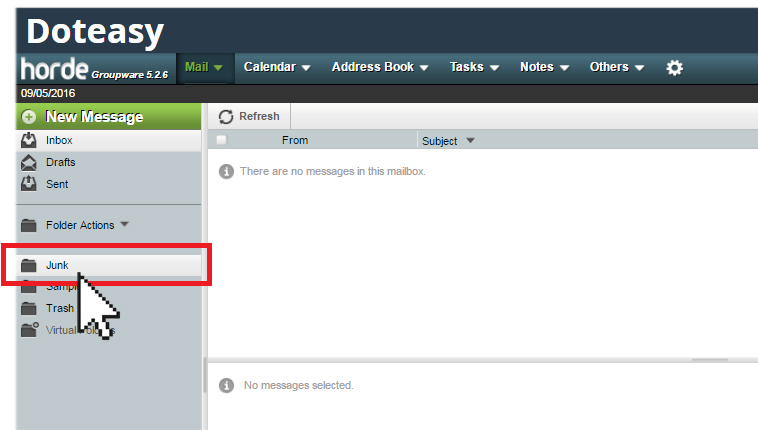This screenshot has height=430, width=758.
Task: Expand the Mail menu arrow
Action: 218,68
